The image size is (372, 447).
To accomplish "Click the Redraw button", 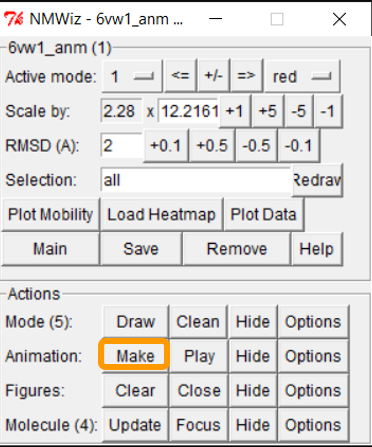I will click(x=317, y=180).
